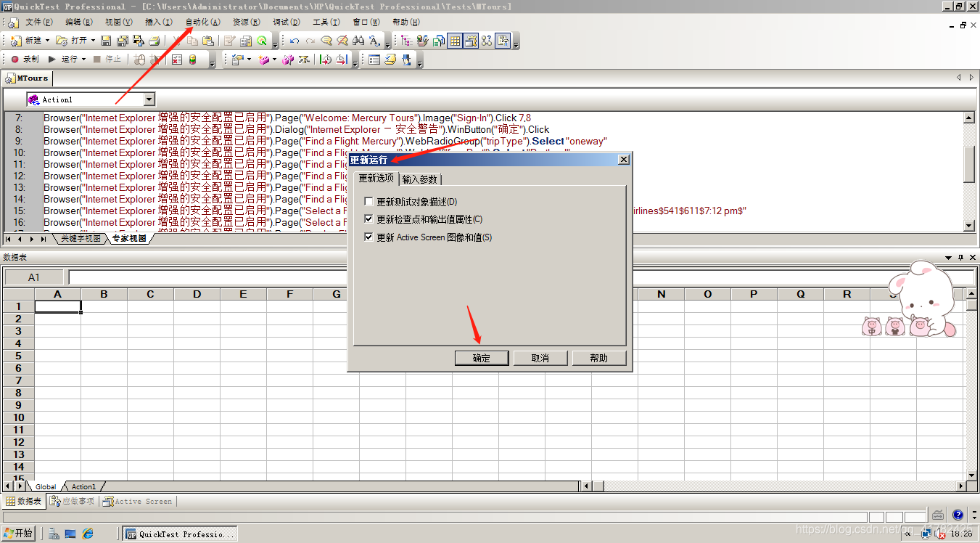
Task: Click the Run play triangle icon
Action: click(x=52, y=60)
